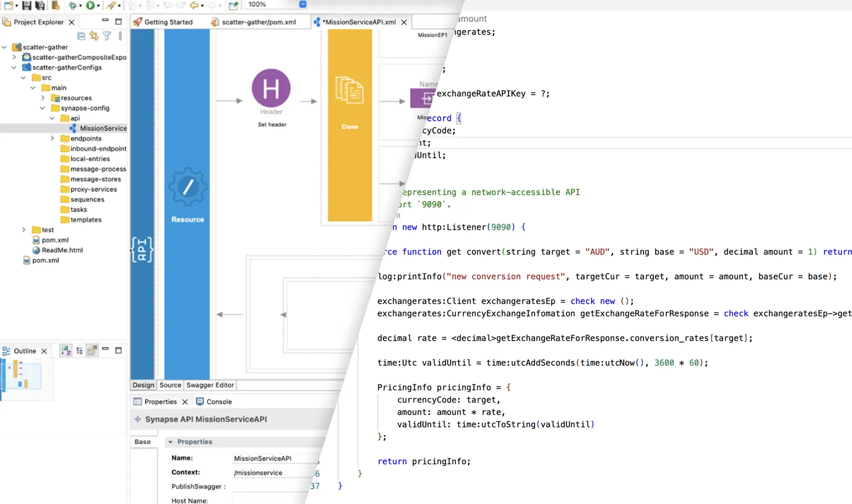Click the PublishSwagger input field
Screen dimensions: 852x504
271,486
